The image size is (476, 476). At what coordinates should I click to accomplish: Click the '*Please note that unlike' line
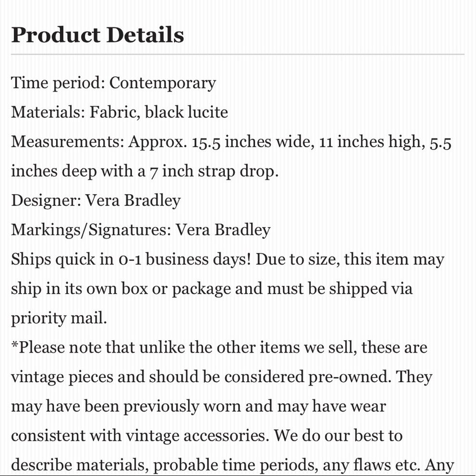219,347
